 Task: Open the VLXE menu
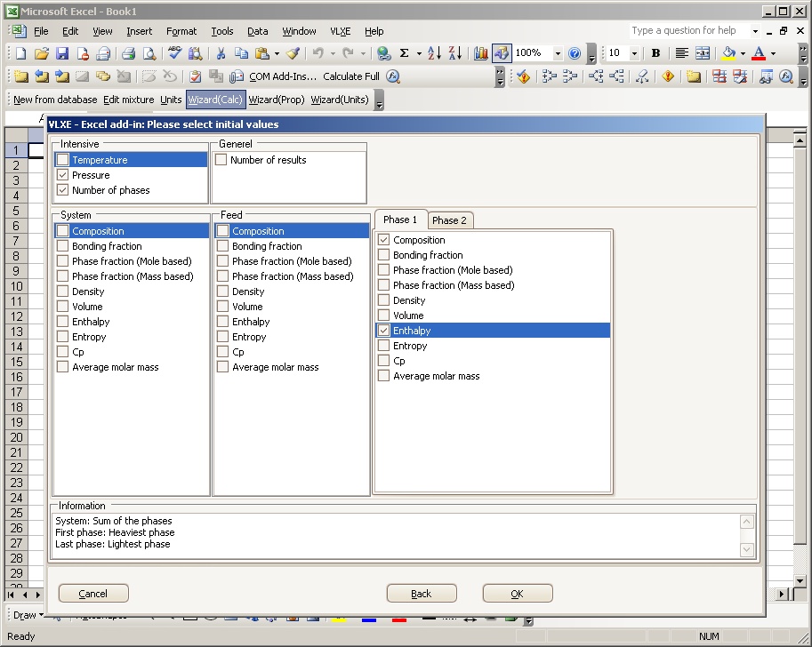pyautogui.click(x=341, y=31)
